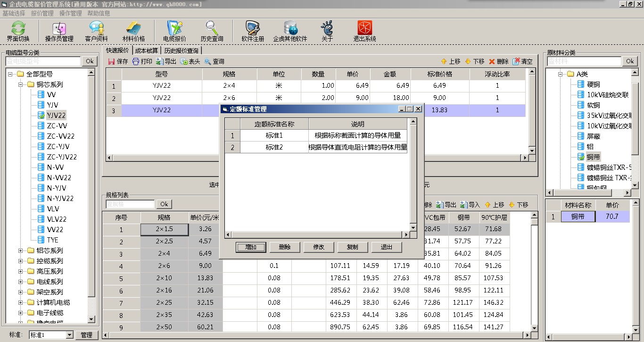Collapse the 铜芯系列 tree node

pos(21,84)
